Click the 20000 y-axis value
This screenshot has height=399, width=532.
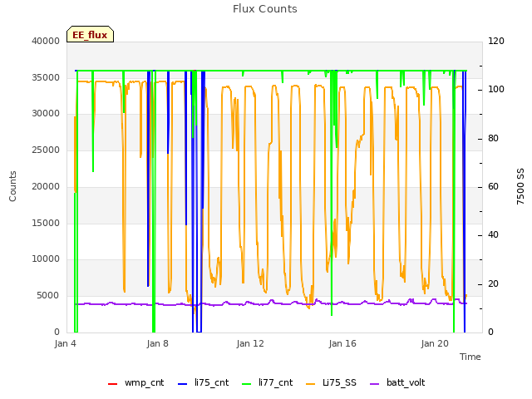coord(46,186)
